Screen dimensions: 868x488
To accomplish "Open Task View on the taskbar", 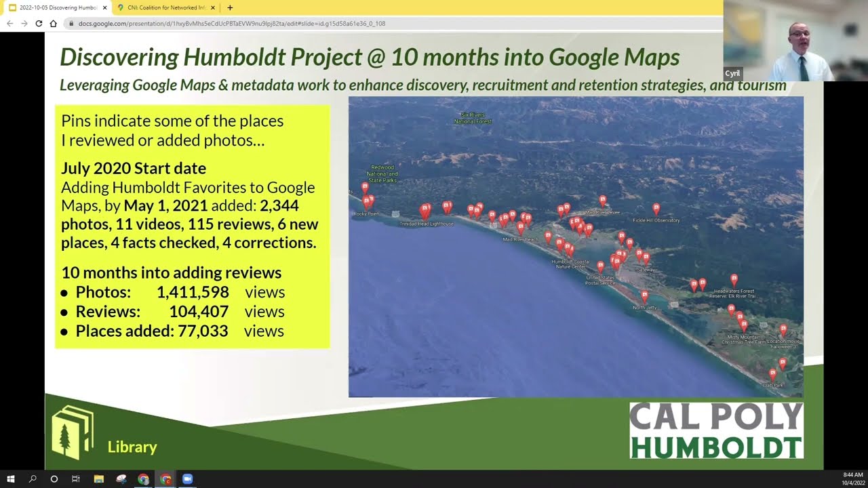I will pos(76,479).
